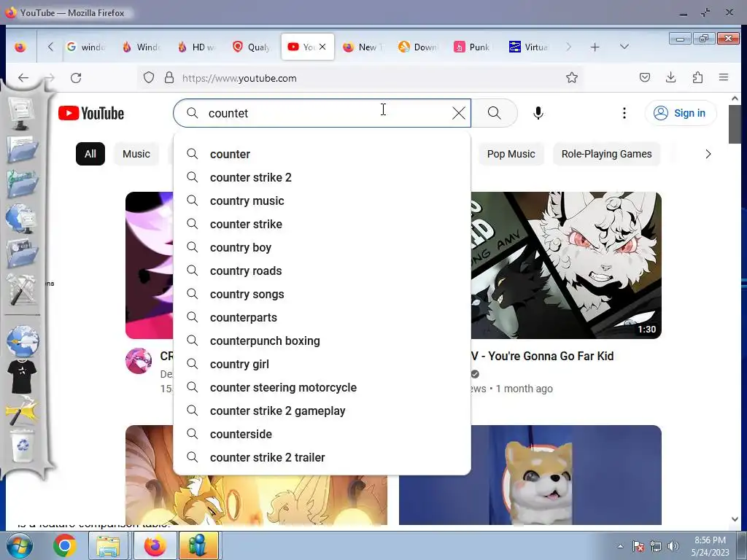The image size is (747, 560).
Task: Pick 'counterparts' suggestion
Action: tap(322, 317)
